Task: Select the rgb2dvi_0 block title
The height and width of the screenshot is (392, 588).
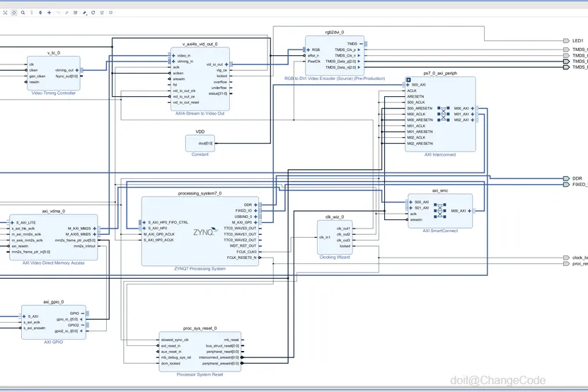Action: [335, 33]
